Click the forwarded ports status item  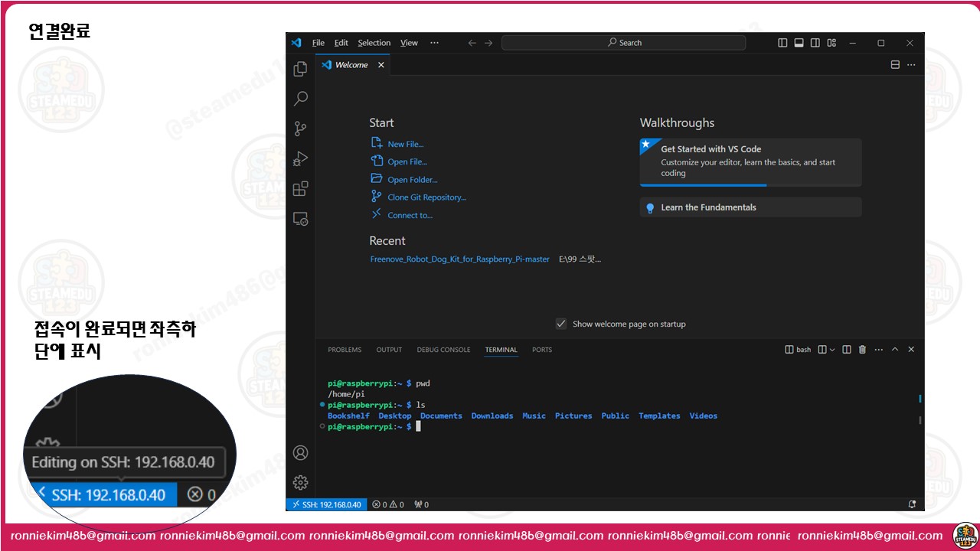[421, 505]
